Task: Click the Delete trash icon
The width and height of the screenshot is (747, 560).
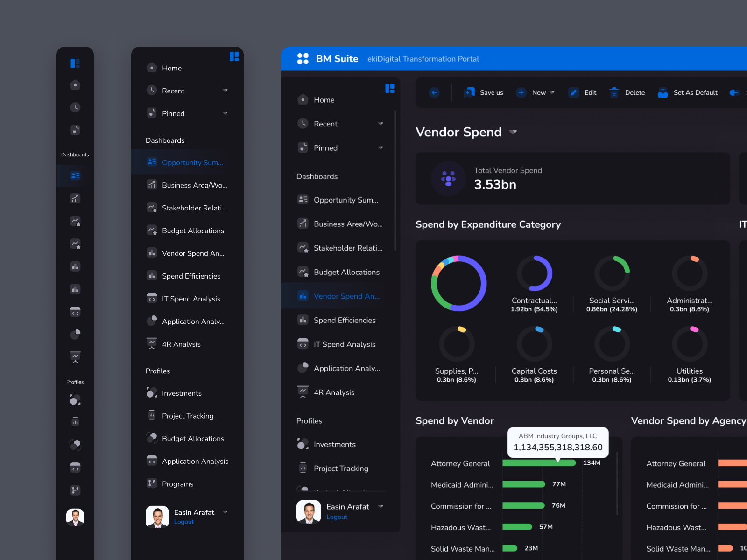Action: pos(614,92)
